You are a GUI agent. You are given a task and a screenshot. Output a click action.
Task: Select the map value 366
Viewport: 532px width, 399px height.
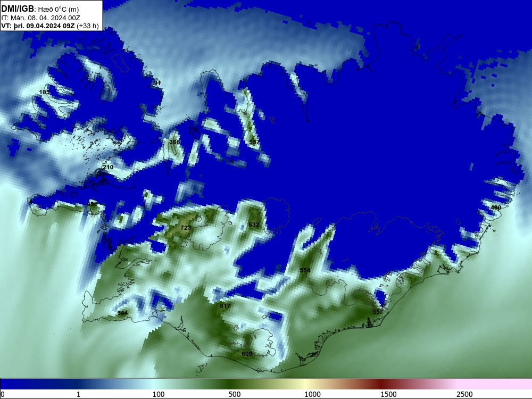(174, 142)
